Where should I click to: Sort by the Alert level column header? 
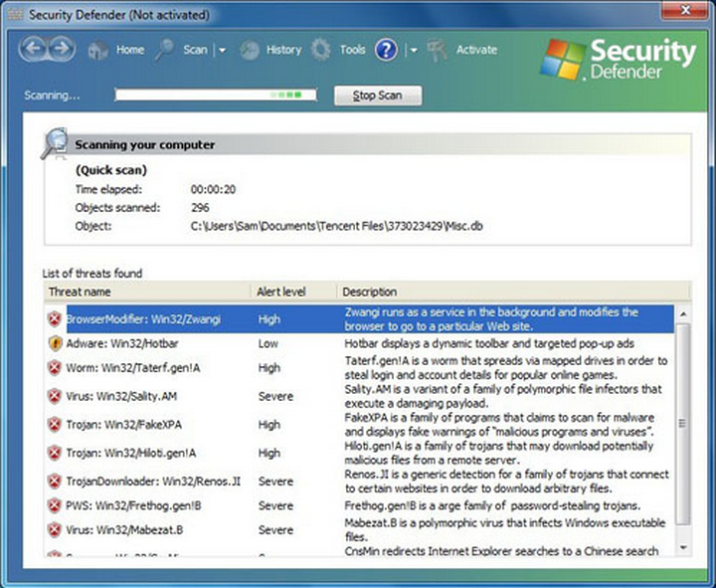tap(293, 292)
